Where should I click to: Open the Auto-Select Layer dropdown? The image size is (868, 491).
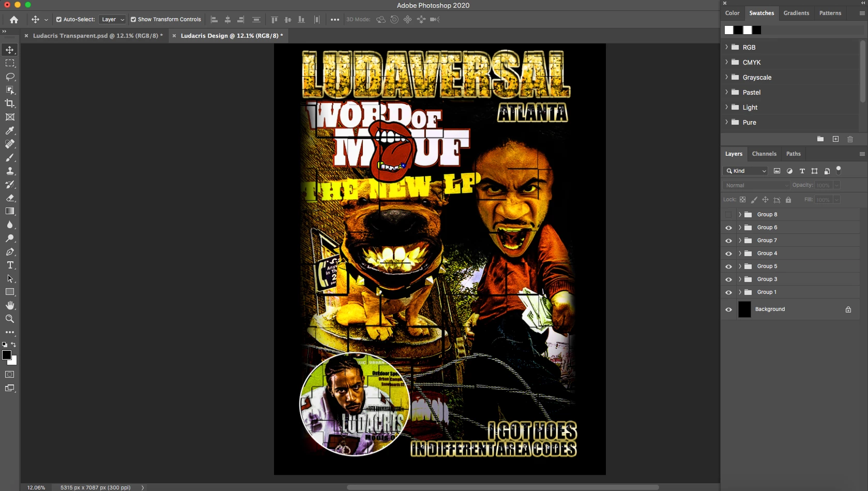pyautogui.click(x=112, y=20)
